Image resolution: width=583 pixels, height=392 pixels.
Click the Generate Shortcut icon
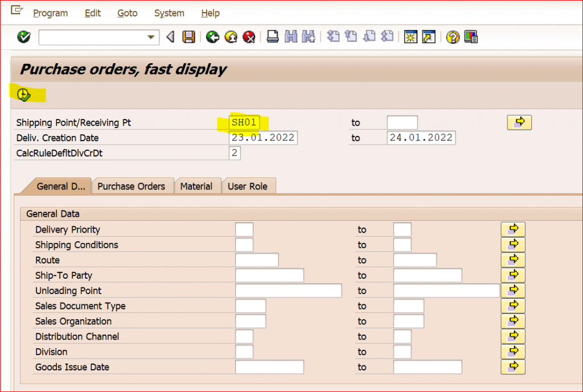(428, 37)
